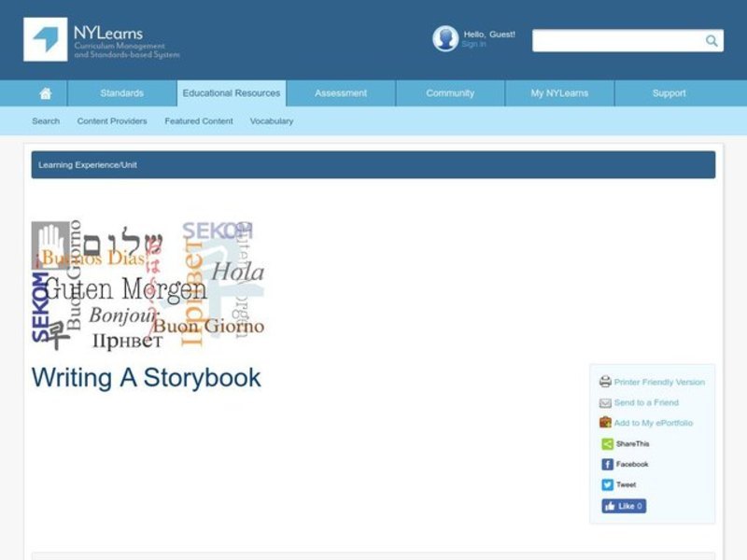The width and height of the screenshot is (747, 560).
Task: Open ShareThis with the green share icon
Action: point(607,443)
